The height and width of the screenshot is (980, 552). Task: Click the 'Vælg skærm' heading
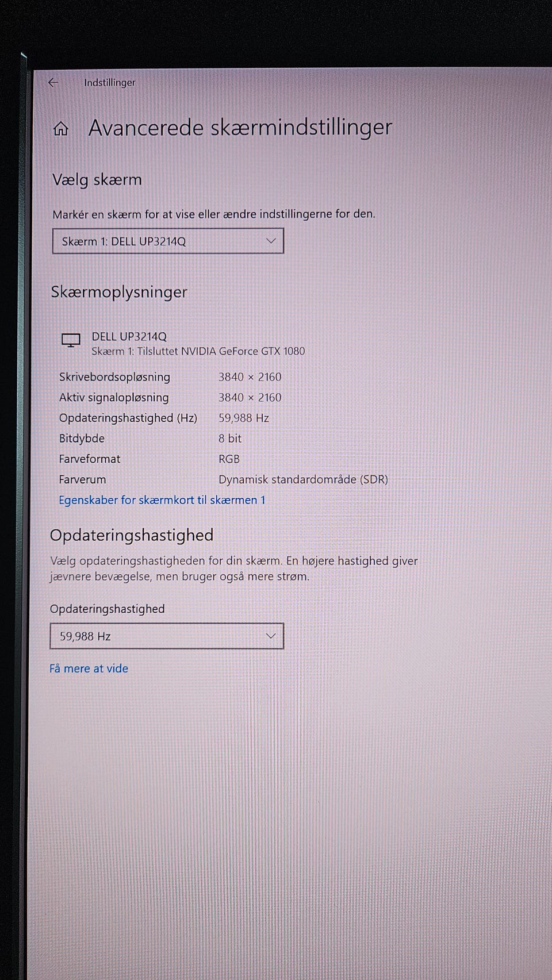(x=97, y=180)
